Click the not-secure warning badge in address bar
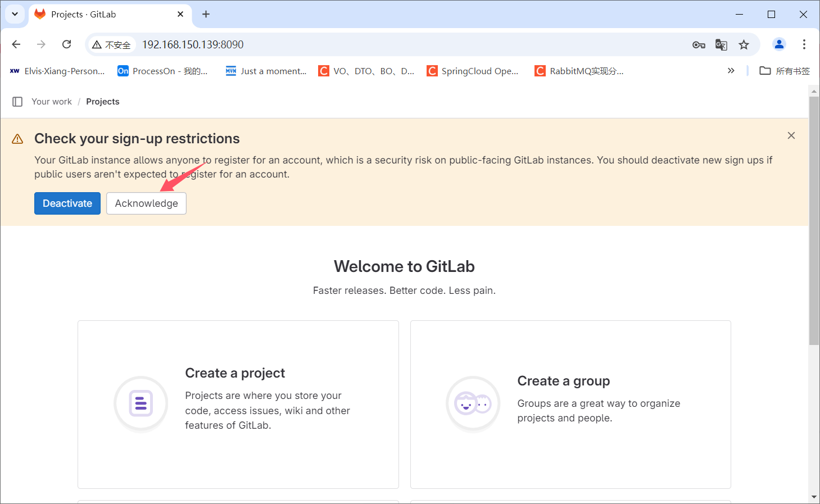820x504 pixels. [x=111, y=44]
